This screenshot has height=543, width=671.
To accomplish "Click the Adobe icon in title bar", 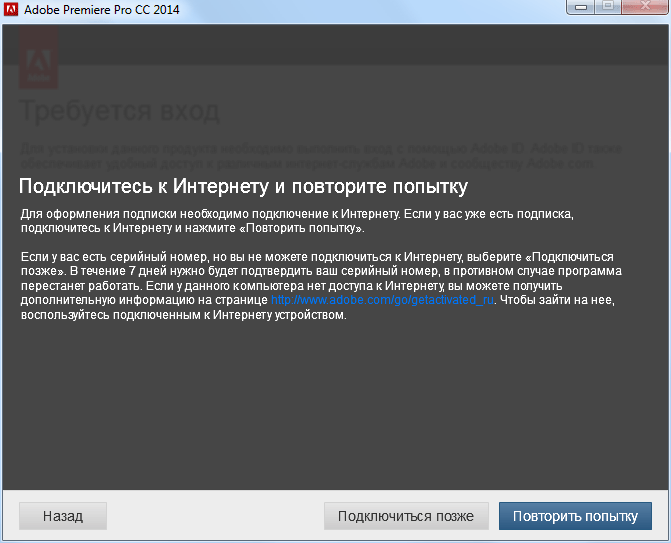I will point(10,9).
